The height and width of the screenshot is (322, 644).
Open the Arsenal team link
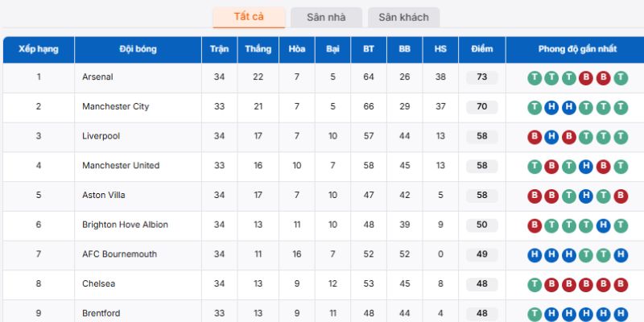click(97, 76)
